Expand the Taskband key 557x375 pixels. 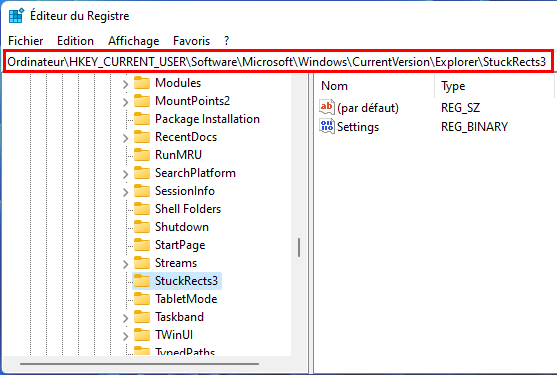click(125, 318)
